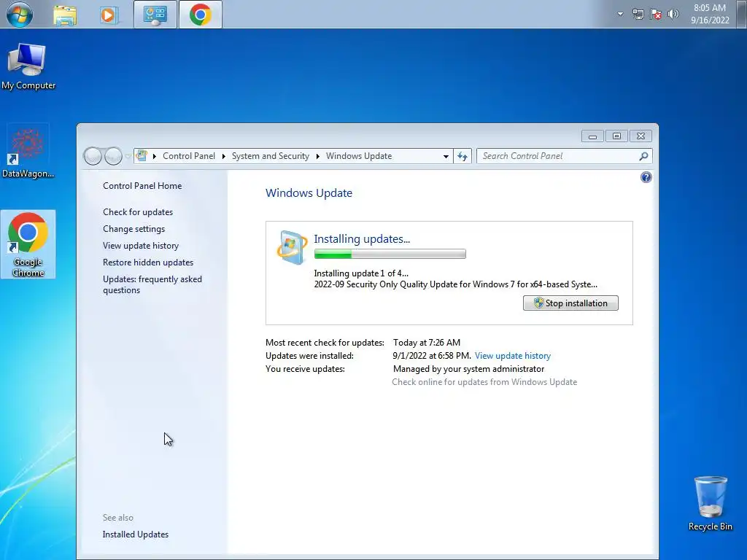Click the 2022-09 Security Only Quality Update text
Viewport: 747px width, 560px height.
[x=455, y=284]
